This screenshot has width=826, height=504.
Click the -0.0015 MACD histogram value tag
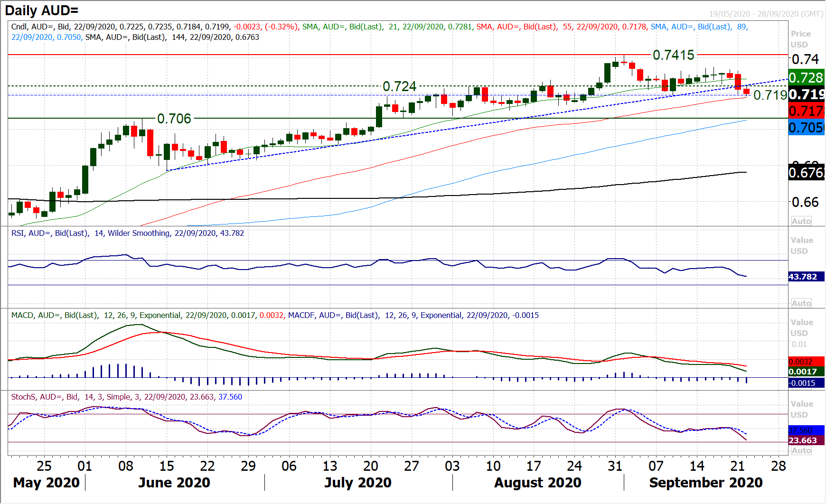[807, 383]
